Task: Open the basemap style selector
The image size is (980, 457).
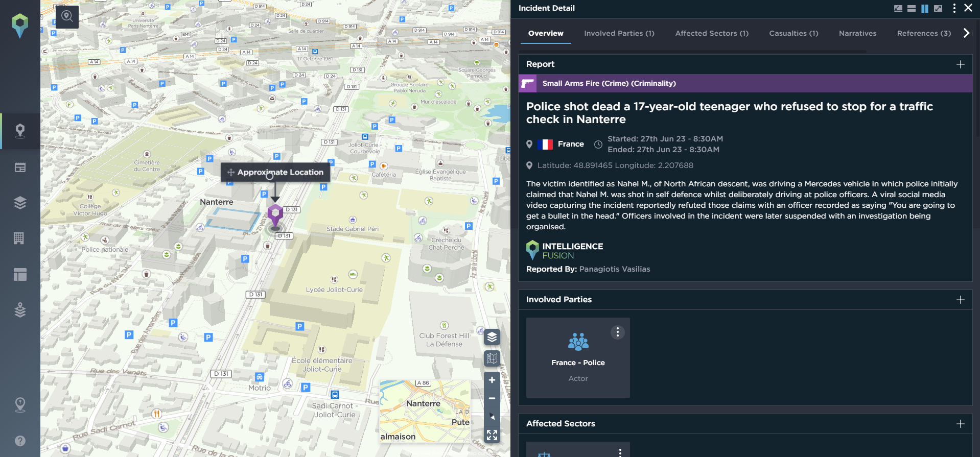Action: [492, 358]
